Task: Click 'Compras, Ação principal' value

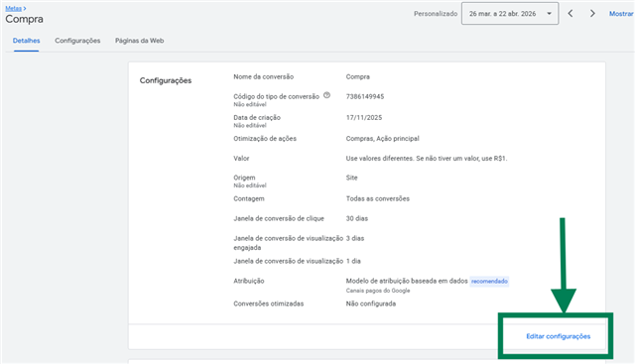Action: (382, 139)
